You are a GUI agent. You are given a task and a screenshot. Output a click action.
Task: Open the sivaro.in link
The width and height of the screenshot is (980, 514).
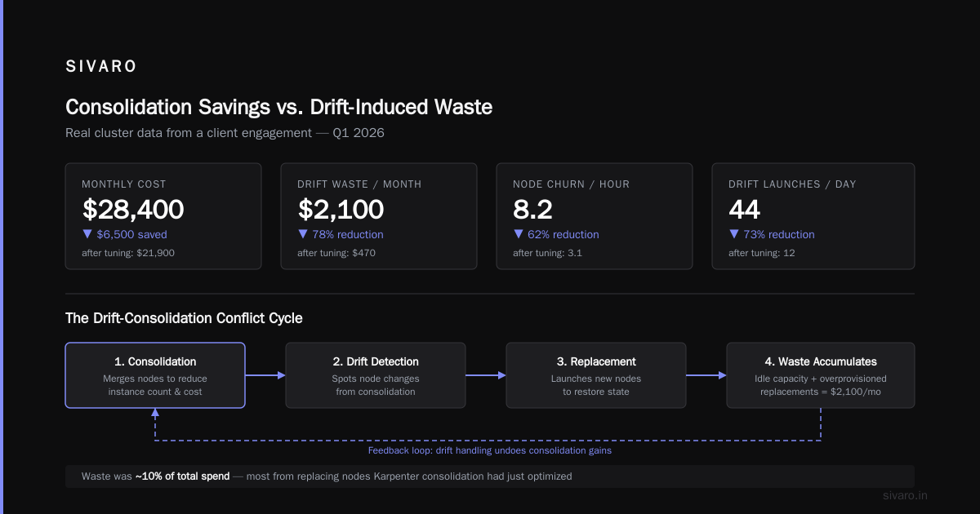pos(906,495)
